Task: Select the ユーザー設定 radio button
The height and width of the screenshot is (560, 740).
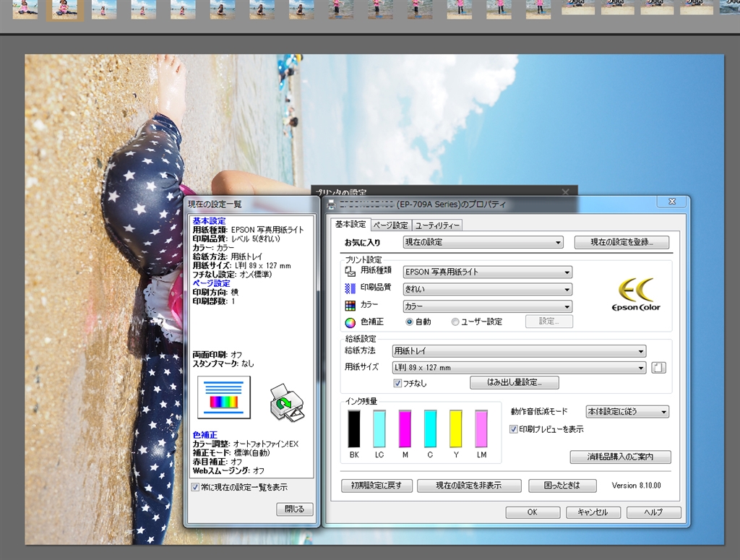Action: [455, 322]
